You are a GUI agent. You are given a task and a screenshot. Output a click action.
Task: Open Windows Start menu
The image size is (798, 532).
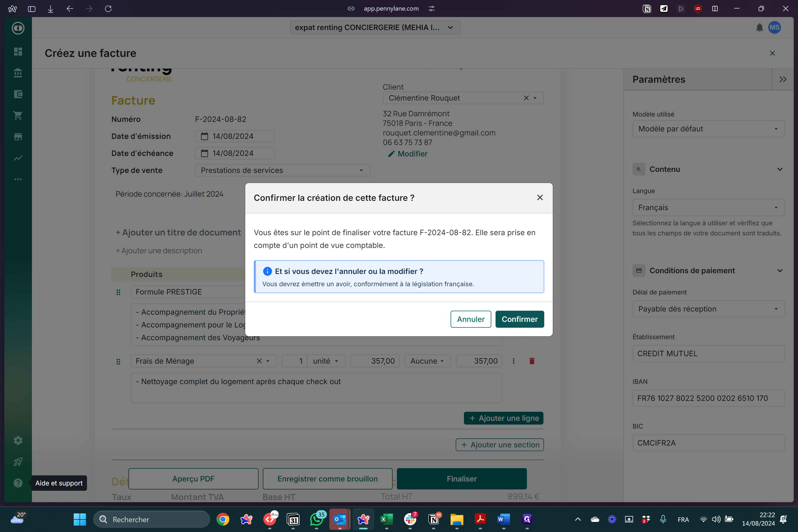80,519
